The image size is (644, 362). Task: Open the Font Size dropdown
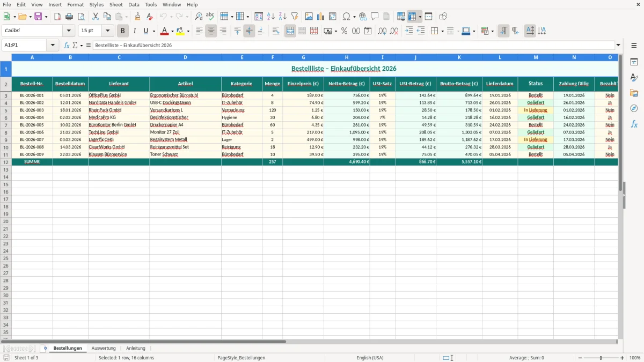[x=107, y=31]
